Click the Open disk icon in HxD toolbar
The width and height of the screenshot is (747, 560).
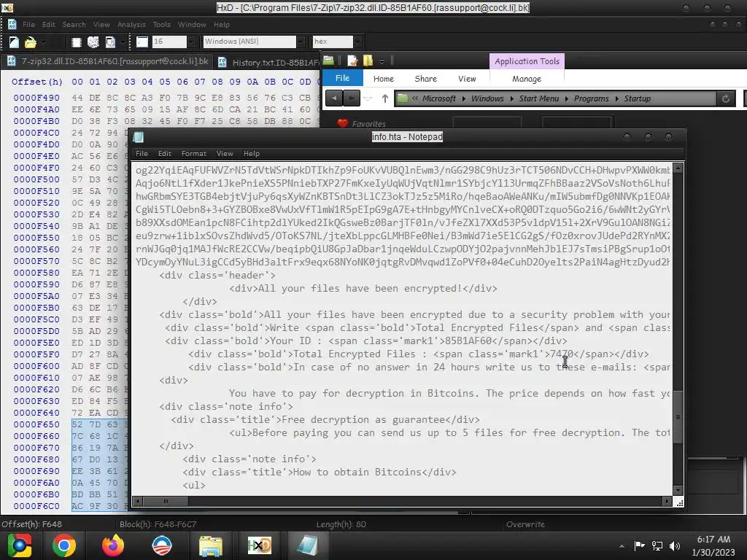[x=93, y=42]
